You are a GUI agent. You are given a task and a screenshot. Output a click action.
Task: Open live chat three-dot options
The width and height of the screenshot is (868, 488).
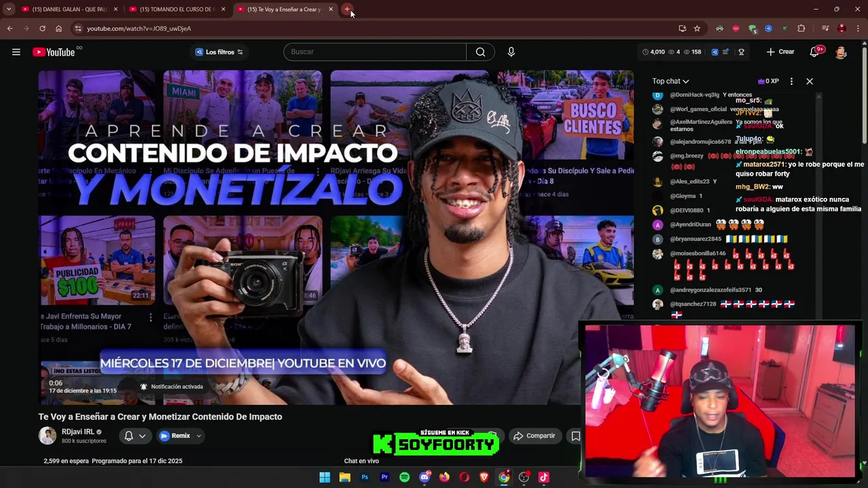791,81
